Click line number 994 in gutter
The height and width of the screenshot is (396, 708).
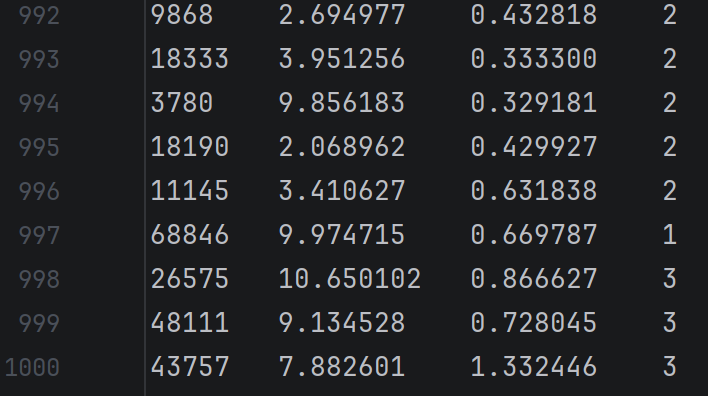pyautogui.click(x=39, y=104)
